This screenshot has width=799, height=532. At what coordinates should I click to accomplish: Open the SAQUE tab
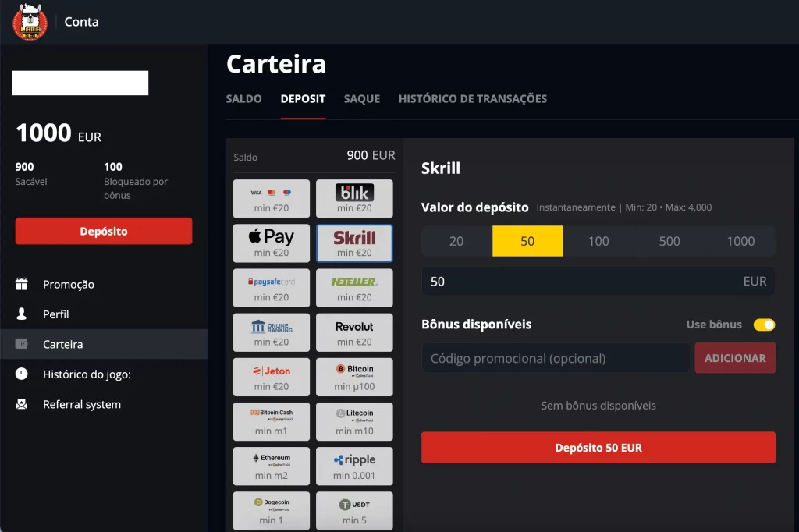[x=362, y=99]
